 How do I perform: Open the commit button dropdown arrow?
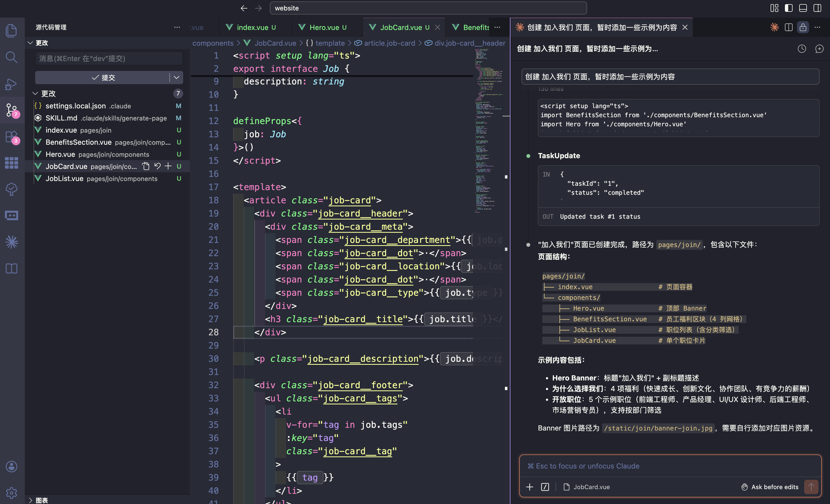[x=177, y=78]
